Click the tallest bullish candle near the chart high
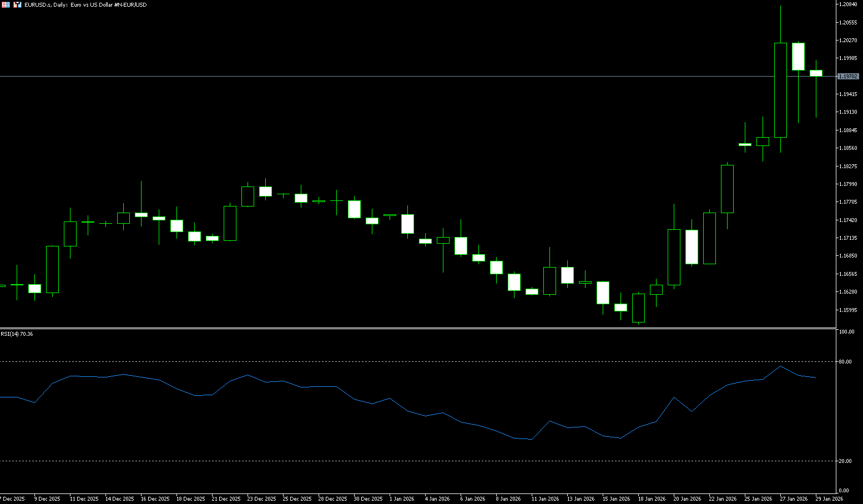 [x=780, y=90]
